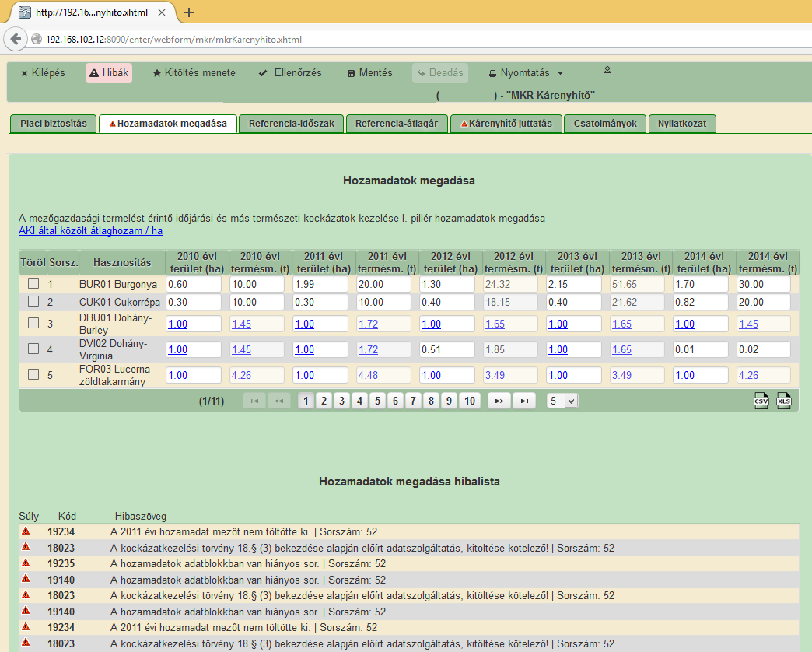The image size is (812, 652).
Task: Edit Burgonya 2010 évi terület field
Action: [x=194, y=284]
